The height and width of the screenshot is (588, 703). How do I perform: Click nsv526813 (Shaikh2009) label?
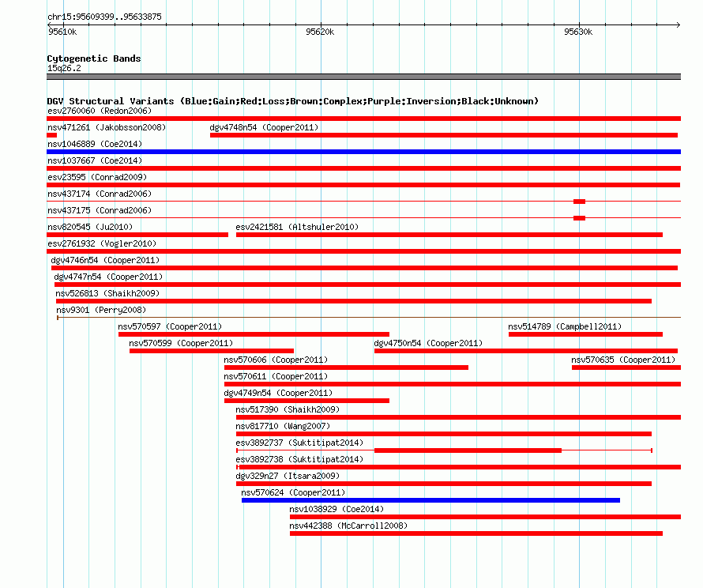pos(107,293)
